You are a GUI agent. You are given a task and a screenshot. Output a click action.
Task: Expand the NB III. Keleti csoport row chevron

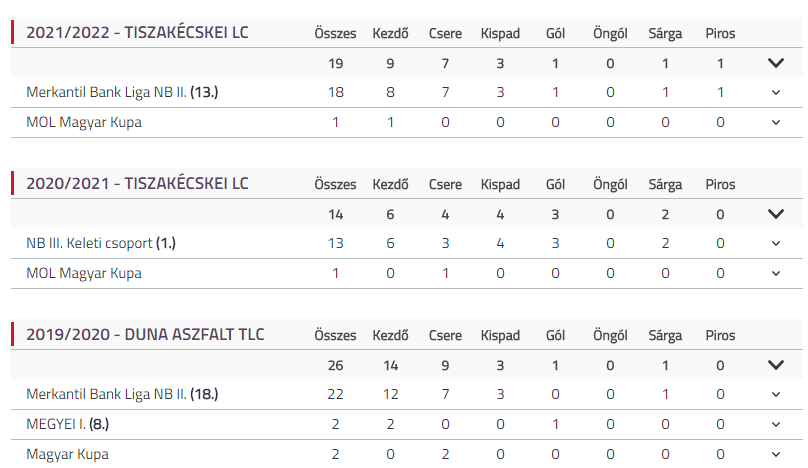(775, 244)
